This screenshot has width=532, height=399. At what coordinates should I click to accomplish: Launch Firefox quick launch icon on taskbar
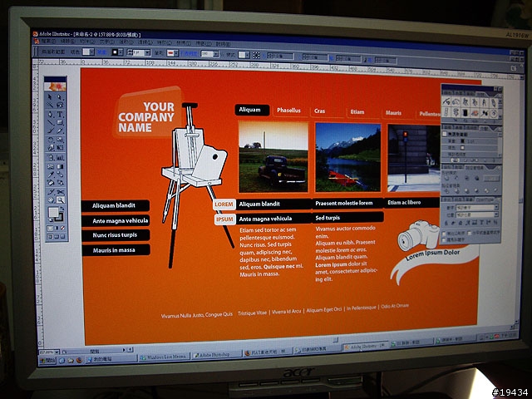[x=79, y=360]
